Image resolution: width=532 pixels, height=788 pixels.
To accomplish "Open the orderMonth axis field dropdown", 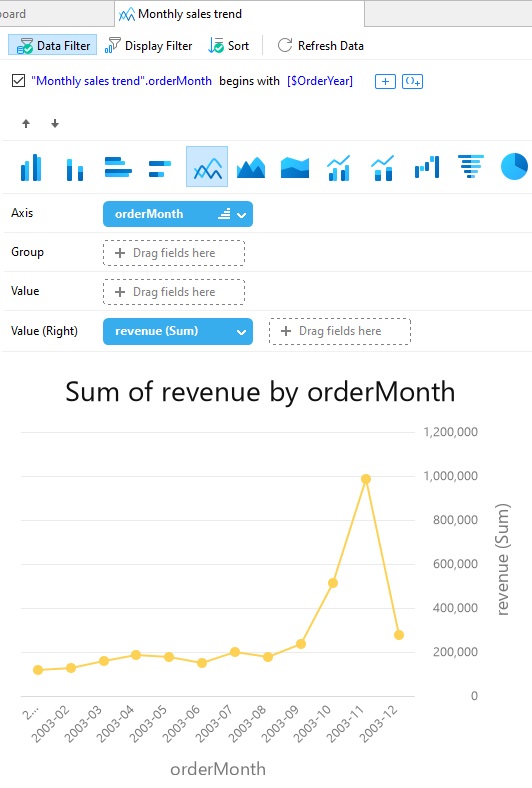I will point(242,215).
